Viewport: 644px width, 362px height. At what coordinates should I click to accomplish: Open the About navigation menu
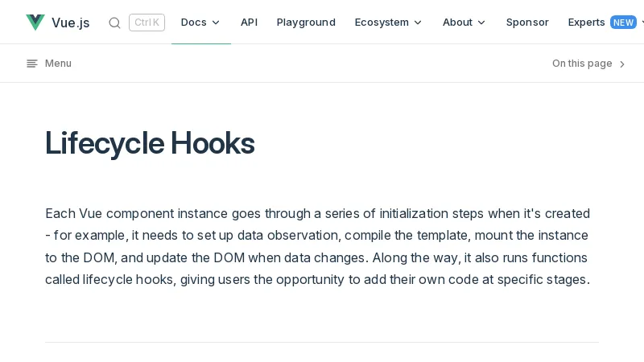click(x=457, y=23)
